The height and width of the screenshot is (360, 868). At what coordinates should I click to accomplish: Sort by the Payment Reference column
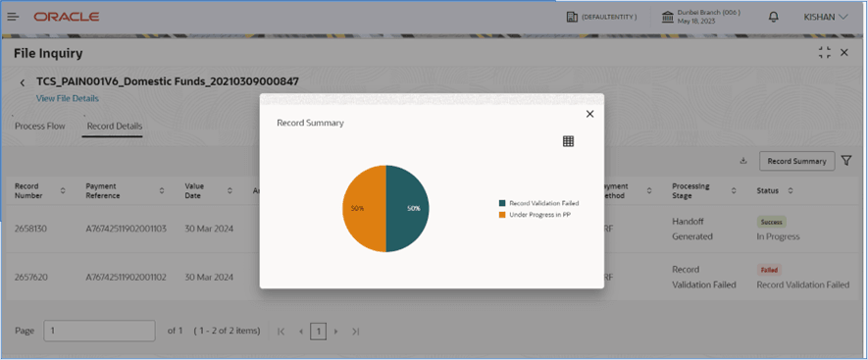162,190
